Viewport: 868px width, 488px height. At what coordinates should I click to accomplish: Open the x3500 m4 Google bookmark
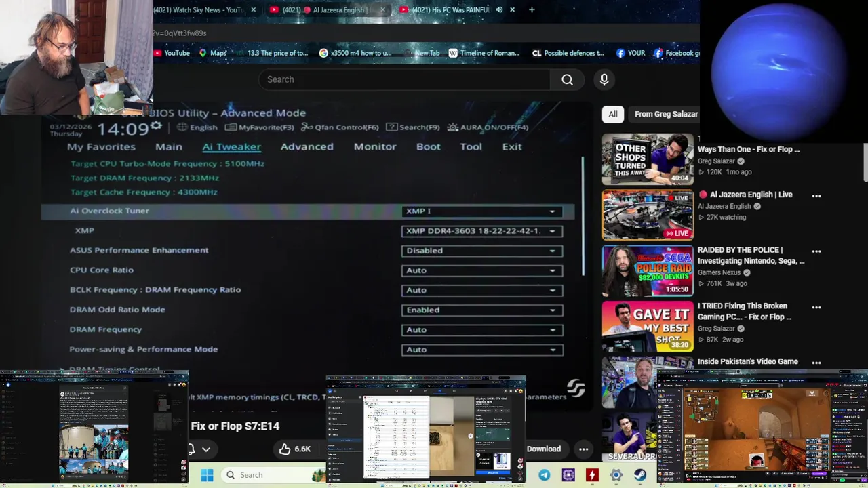pyautogui.click(x=355, y=53)
